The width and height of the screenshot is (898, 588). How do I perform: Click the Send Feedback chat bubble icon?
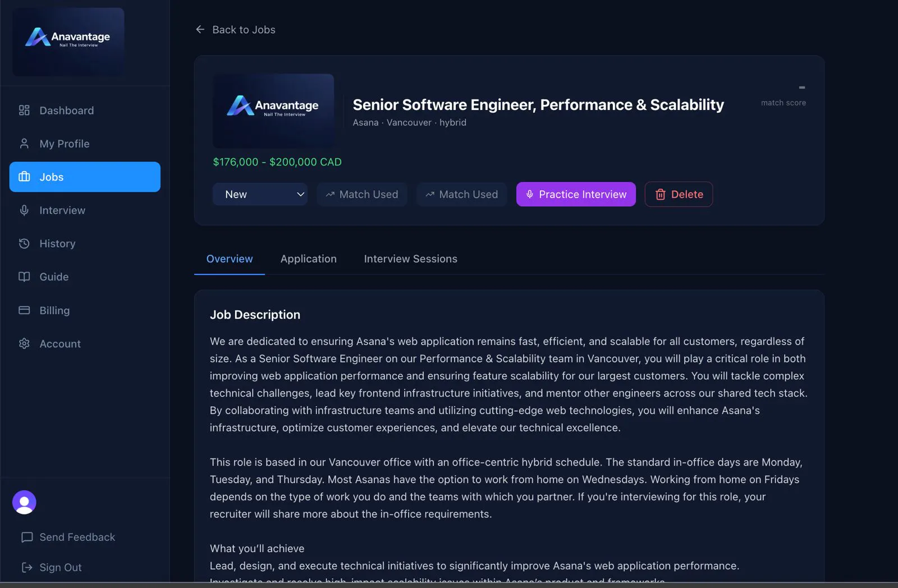pyautogui.click(x=27, y=538)
